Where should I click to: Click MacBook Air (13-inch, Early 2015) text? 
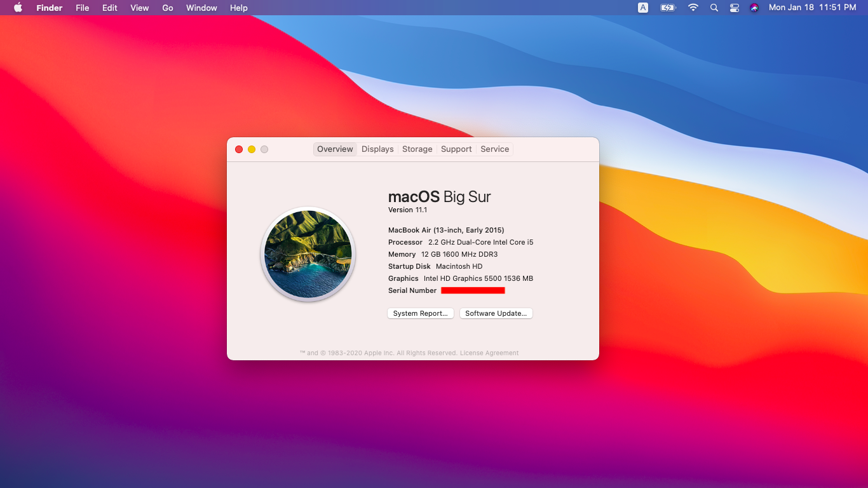446,230
